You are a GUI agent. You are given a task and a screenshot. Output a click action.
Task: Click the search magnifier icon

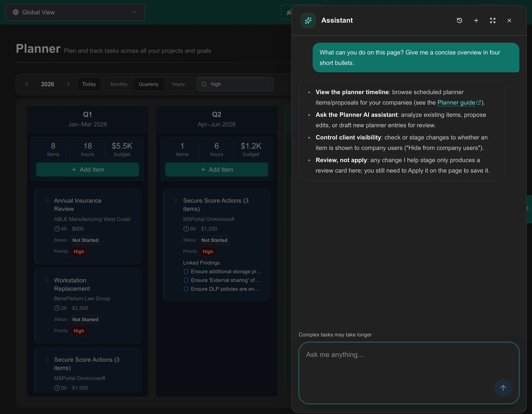pos(204,84)
